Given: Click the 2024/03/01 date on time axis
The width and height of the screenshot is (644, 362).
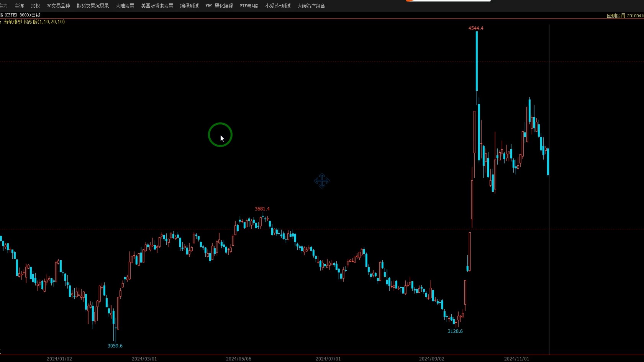Looking at the screenshot, I should click(144, 359).
